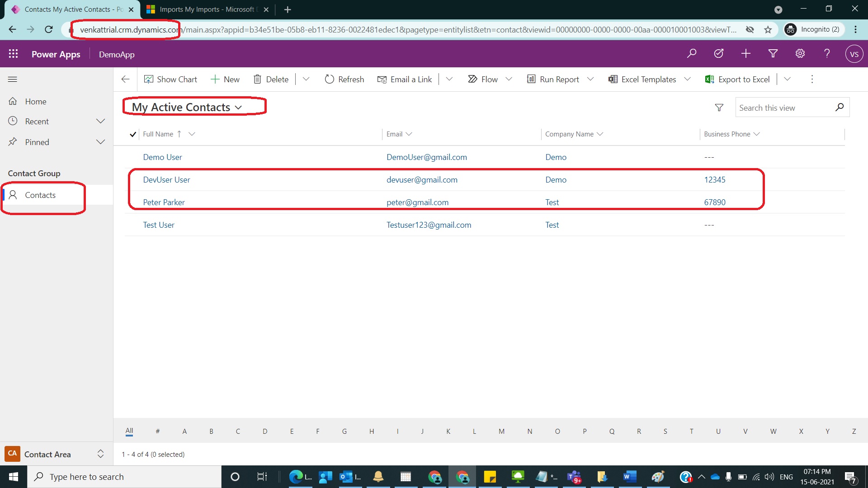Create a contact using New

coord(225,79)
